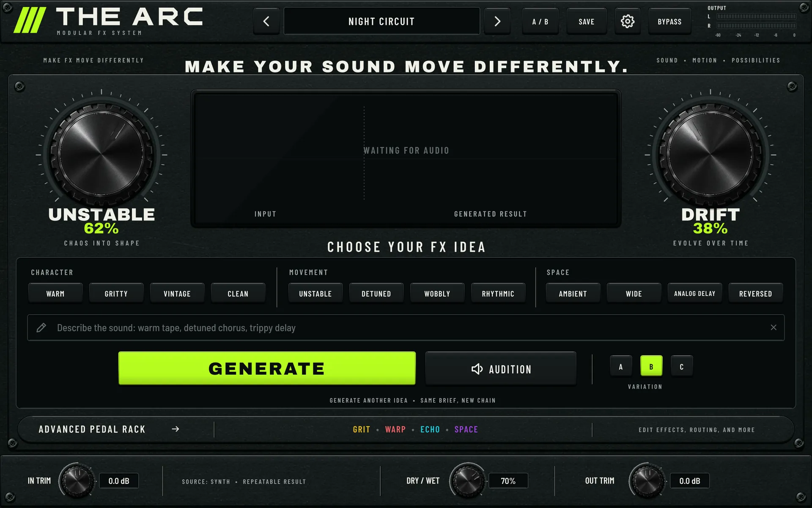Switch to variation B

click(651, 366)
